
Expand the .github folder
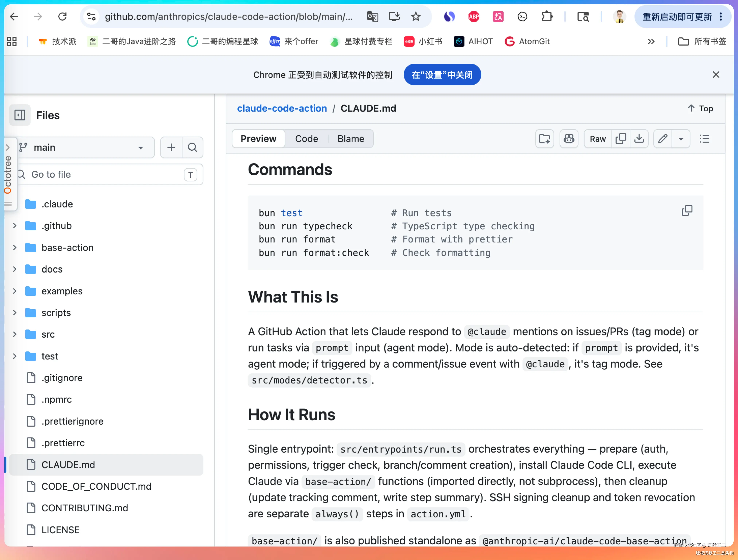[x=15, y=226]
